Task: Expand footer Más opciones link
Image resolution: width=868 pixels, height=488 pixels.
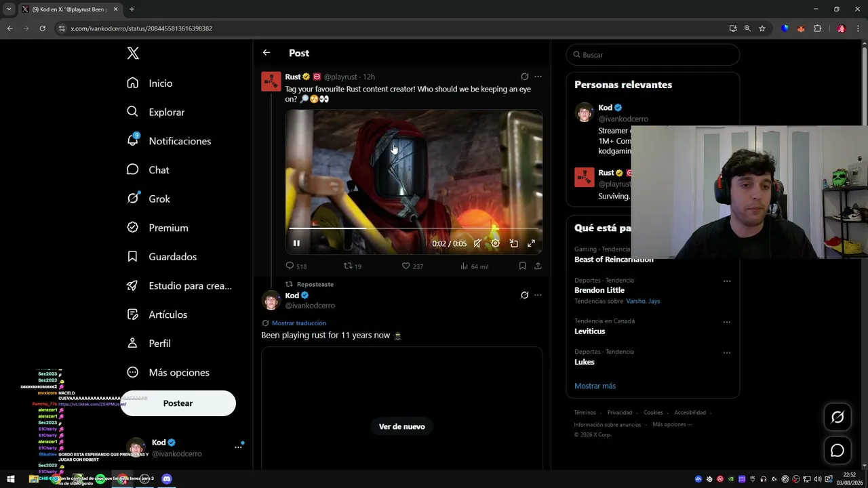Action: [x=672, y=424]
